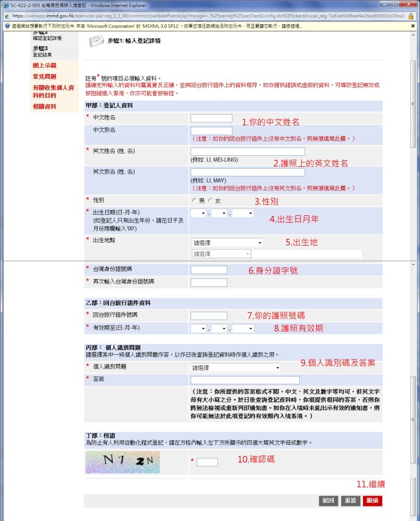
Task: Click the registration form icon beside 步驟1
Action: [96, 41]
